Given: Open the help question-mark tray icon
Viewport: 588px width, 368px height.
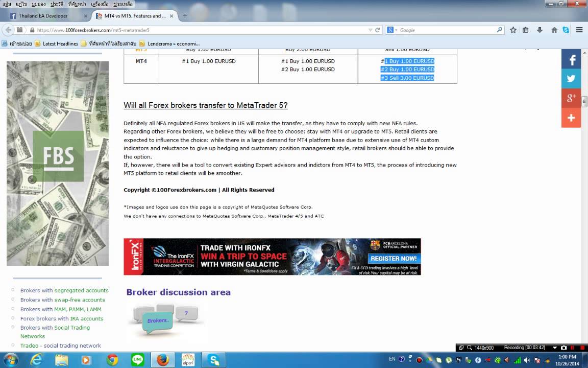Looking at the screenshot, I should tap(402, 359).
